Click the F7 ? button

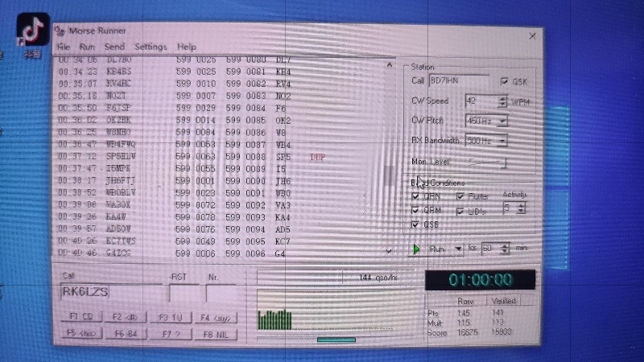click(x=171, y=334)
